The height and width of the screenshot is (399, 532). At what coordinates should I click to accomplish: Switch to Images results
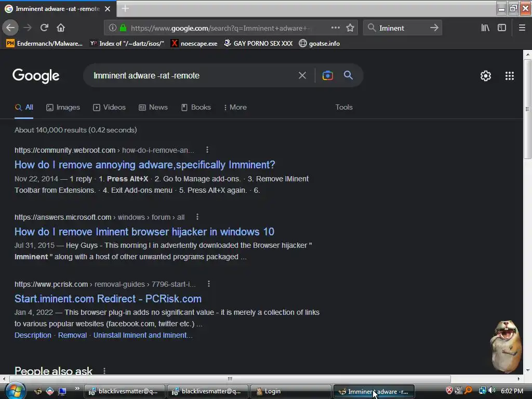point(63,107)
